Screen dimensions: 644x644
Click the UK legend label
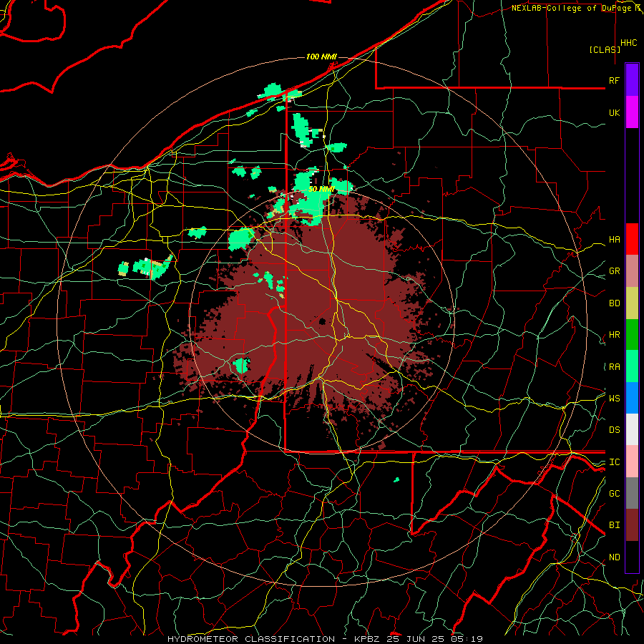(615, 112)
